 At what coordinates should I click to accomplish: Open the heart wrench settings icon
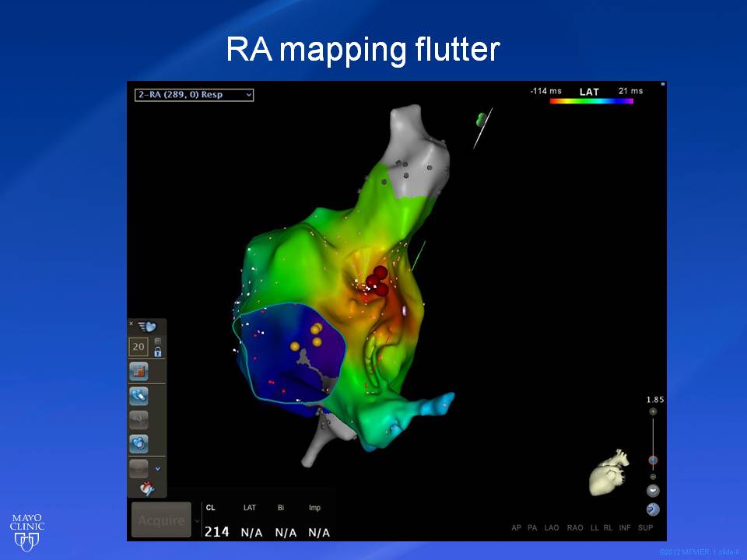(146, 489)
